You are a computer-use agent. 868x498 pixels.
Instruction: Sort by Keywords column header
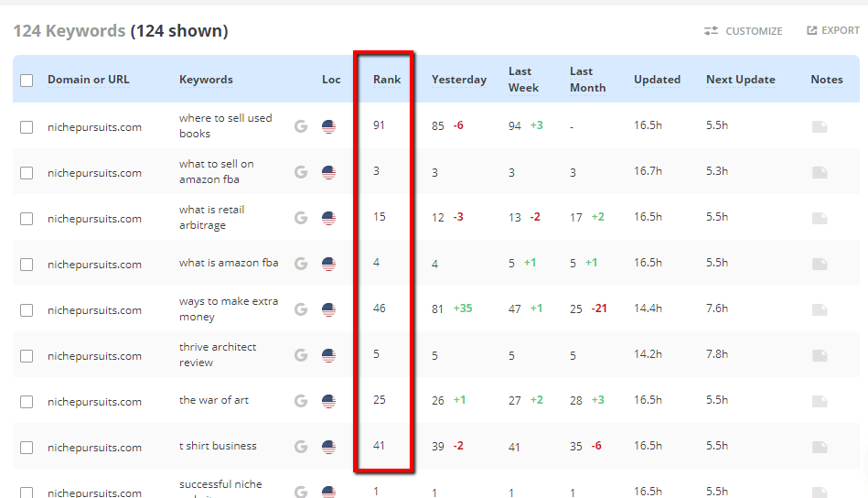click(206, 80)
